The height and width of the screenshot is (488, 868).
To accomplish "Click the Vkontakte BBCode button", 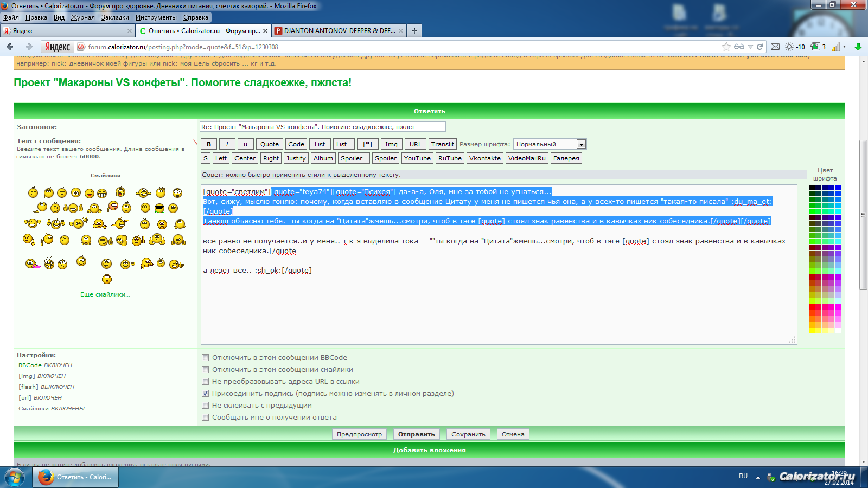I will coord(485,158).
